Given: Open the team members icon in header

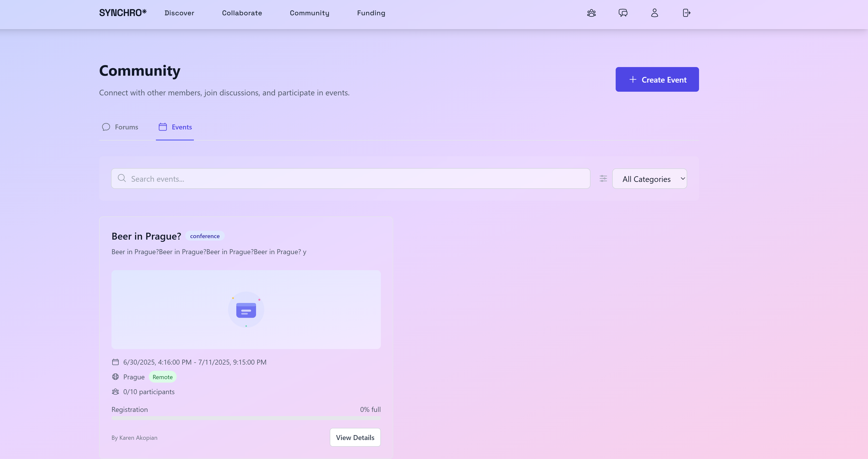Looking at the screenshot, I should 591,13.
